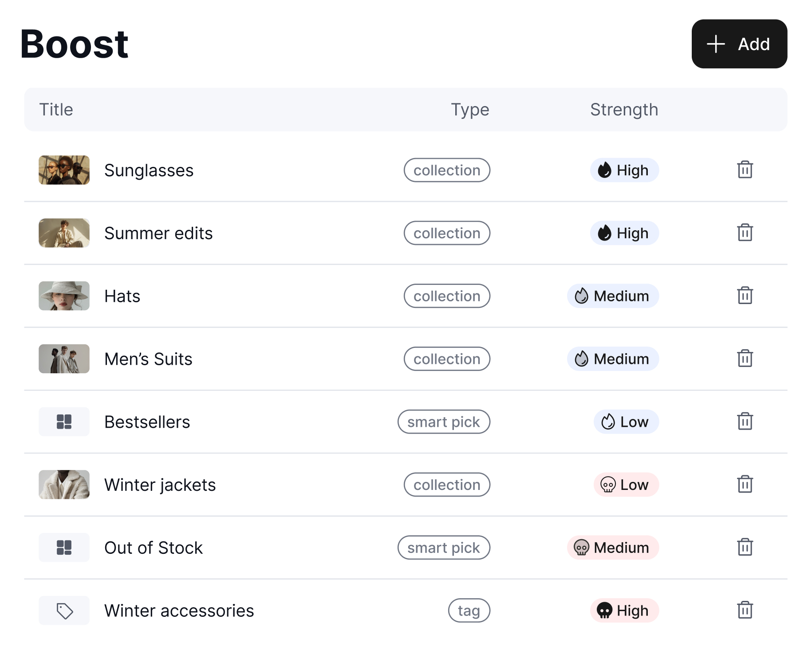Remove the Winter jackets row

(x=745, y=485)
